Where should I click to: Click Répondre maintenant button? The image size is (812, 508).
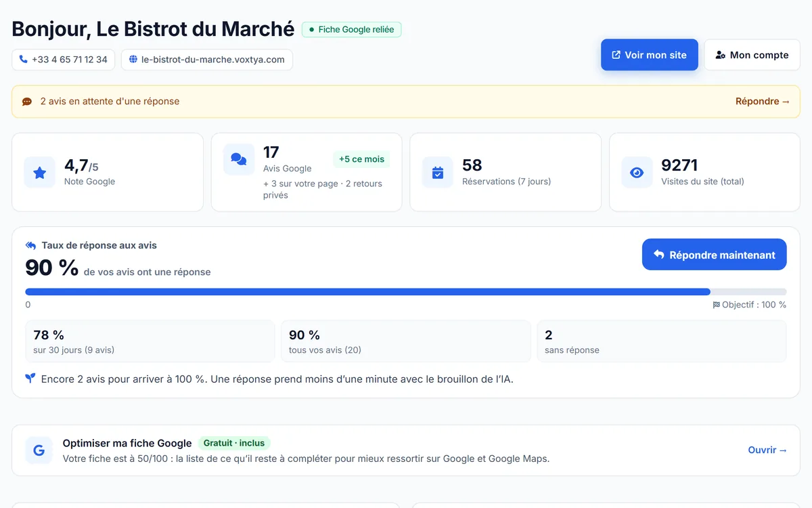click(x=715, y=255)
